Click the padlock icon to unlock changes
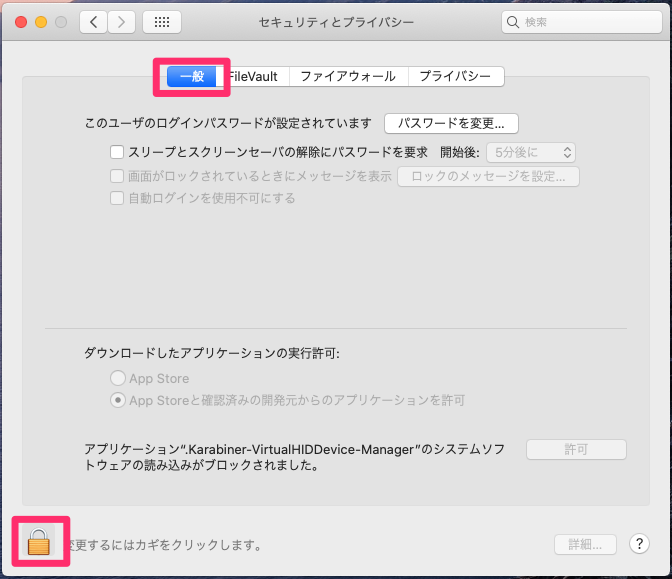This screenshot has width=672, height=579. click(39, 542)
